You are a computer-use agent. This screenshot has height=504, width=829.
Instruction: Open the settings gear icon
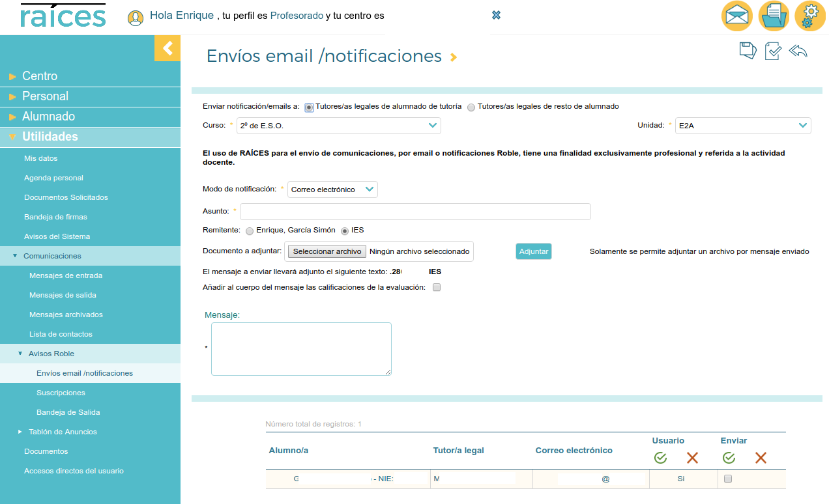pyautogui.click(x=810, y=16)
